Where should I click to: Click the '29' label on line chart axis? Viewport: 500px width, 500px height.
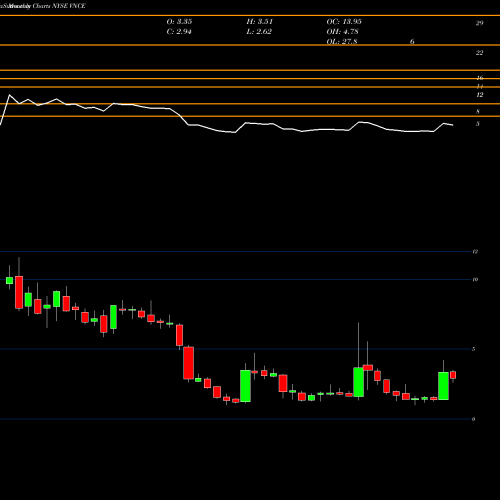click(x=479, y=23)
